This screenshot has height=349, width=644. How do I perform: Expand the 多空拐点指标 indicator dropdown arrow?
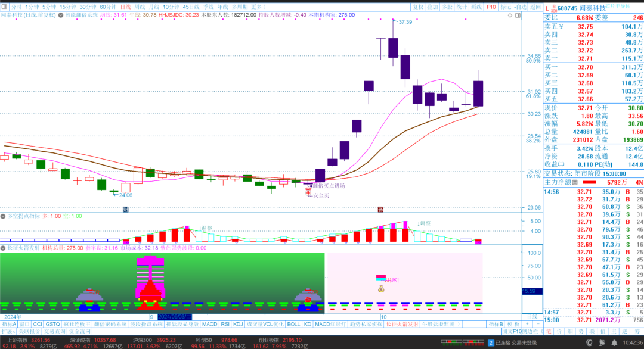coord(3,216)
